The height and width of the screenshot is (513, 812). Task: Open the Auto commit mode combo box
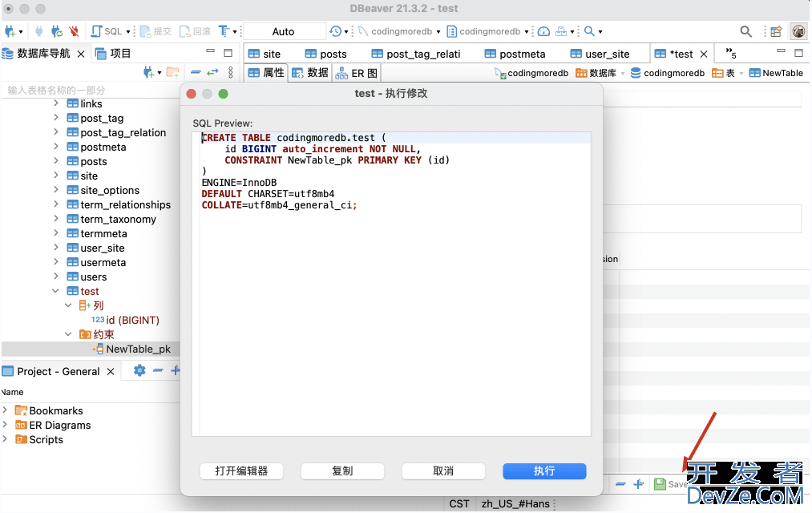pyautogui.click(x=285, y=31)
